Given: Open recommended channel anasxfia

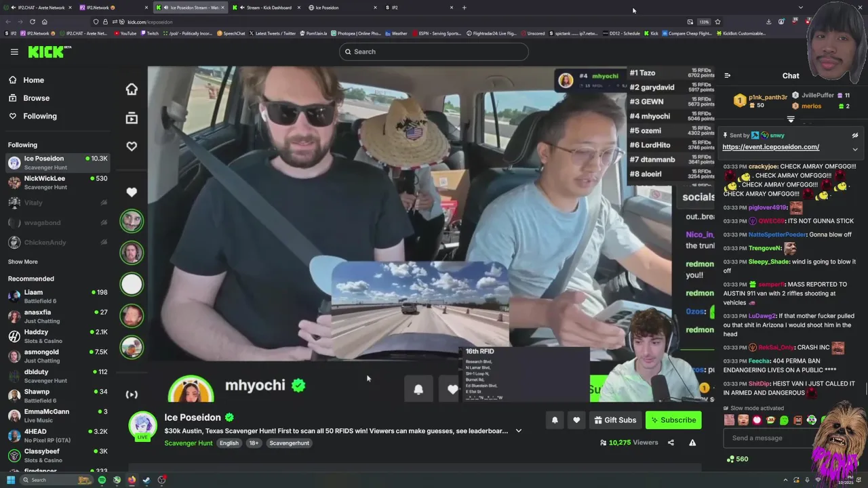Looking at the screenshot, I should 58,317.
